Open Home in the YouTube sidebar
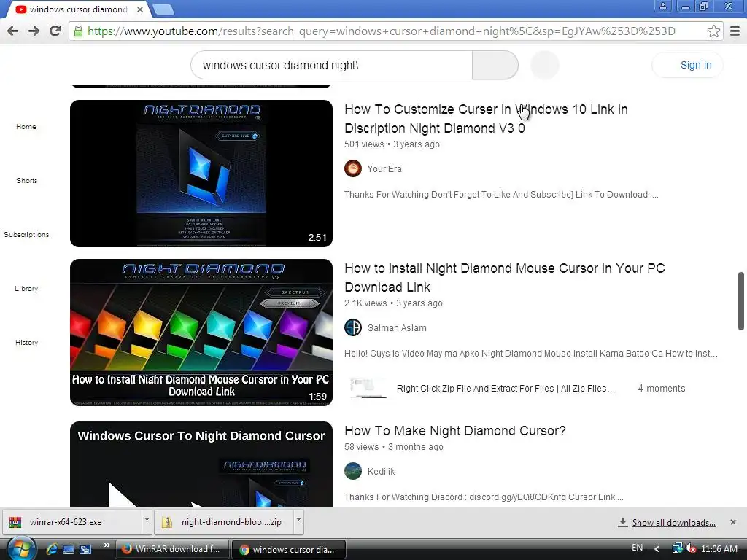747x560 pixels. pyautogui.click(x=26, y=127)
